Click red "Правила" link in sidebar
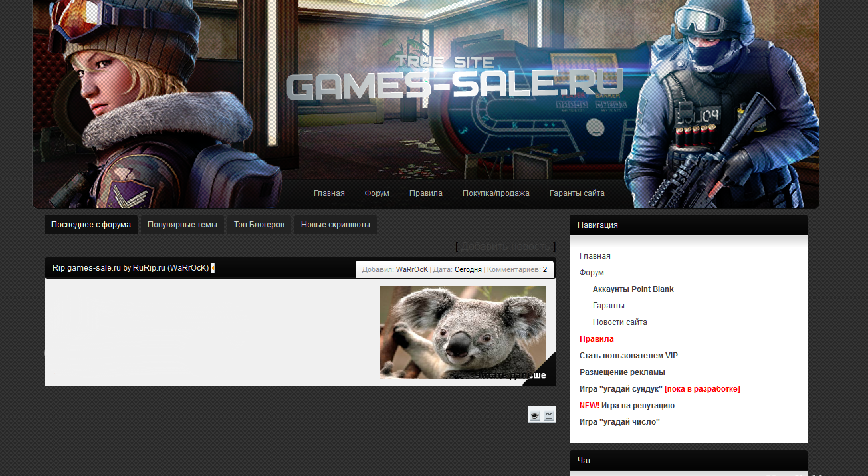Screen dimensions: 868x476 596,339
